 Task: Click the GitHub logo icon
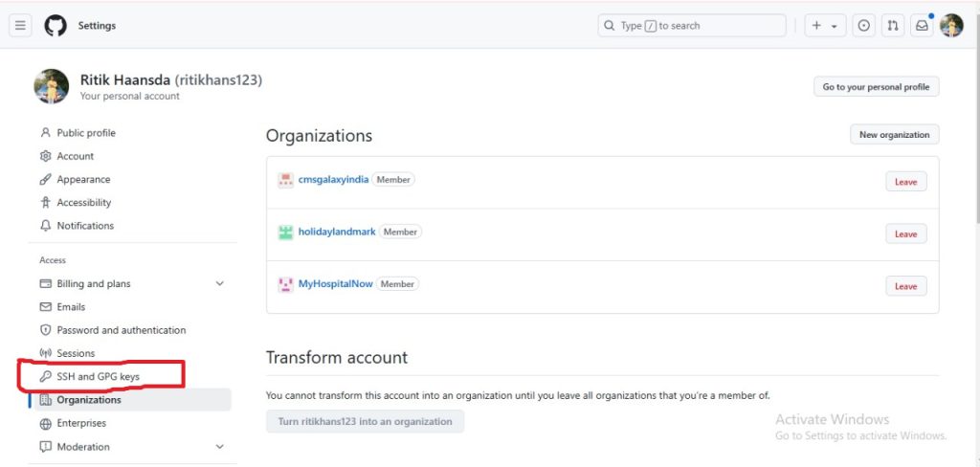point(56,26)
